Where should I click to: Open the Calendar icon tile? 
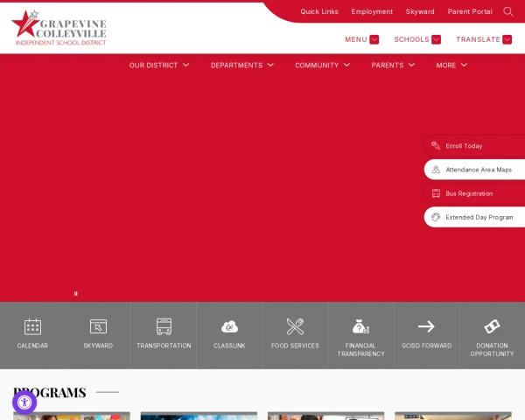32,326
